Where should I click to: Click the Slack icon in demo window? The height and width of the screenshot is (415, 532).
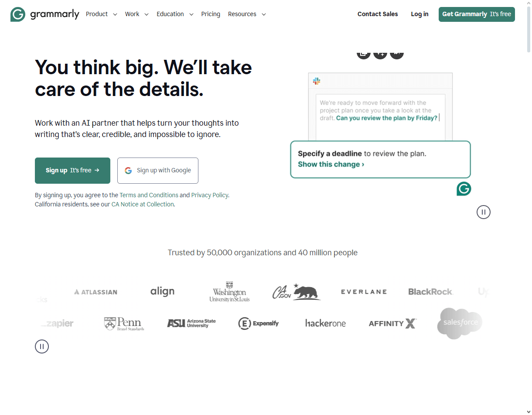pos(317,81)
